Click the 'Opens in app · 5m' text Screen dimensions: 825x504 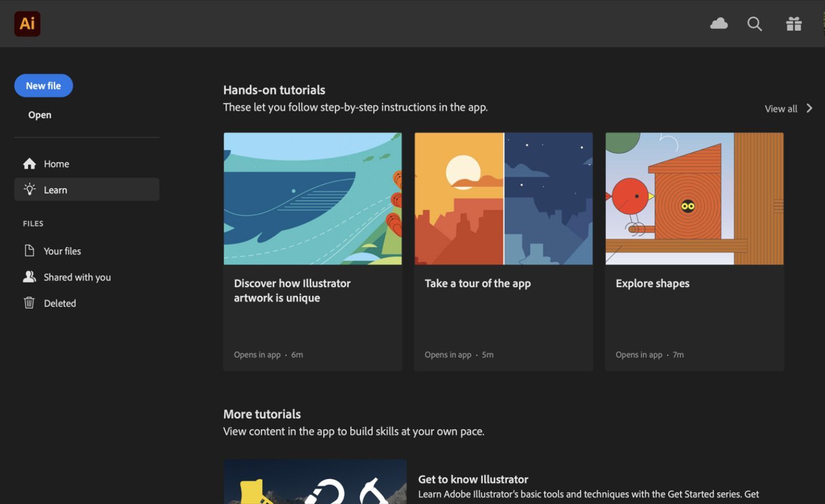459,354
